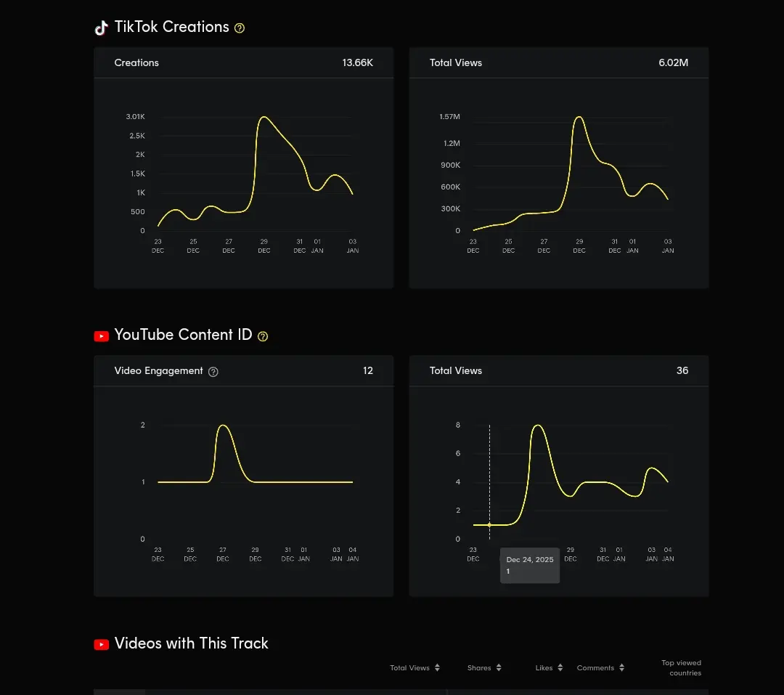The height and width of the screenshot is (695, 784).
Task: Click the YouTube Total Views 36 value
Action: coord(682,371)
